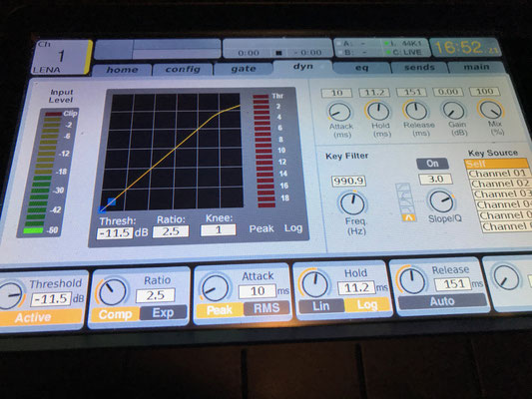Click the bottom Ratio 2.5 field

click(x=155, y=295)
